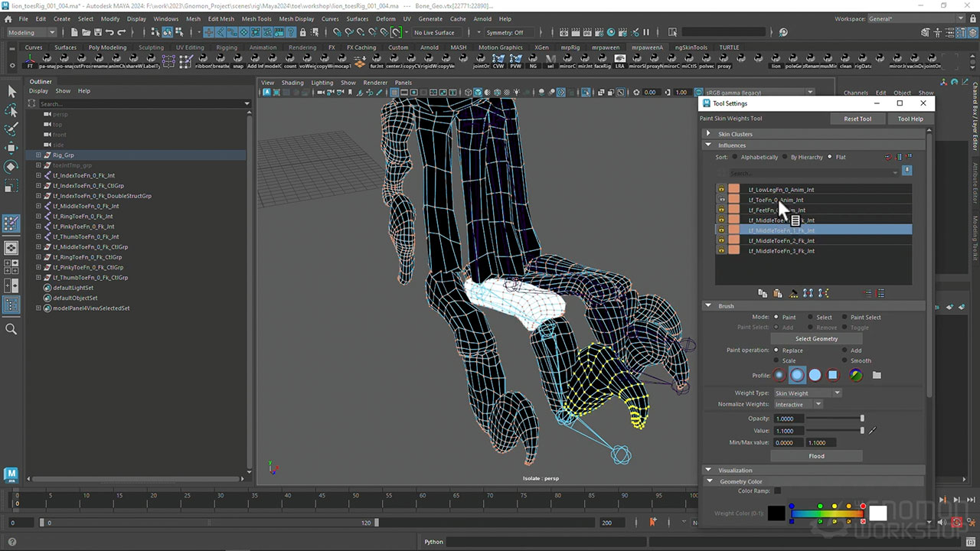The height and width of the screenshot is (551, 980).
Task: Click the Undo arrow icon
Action: (x=109, y=32)
